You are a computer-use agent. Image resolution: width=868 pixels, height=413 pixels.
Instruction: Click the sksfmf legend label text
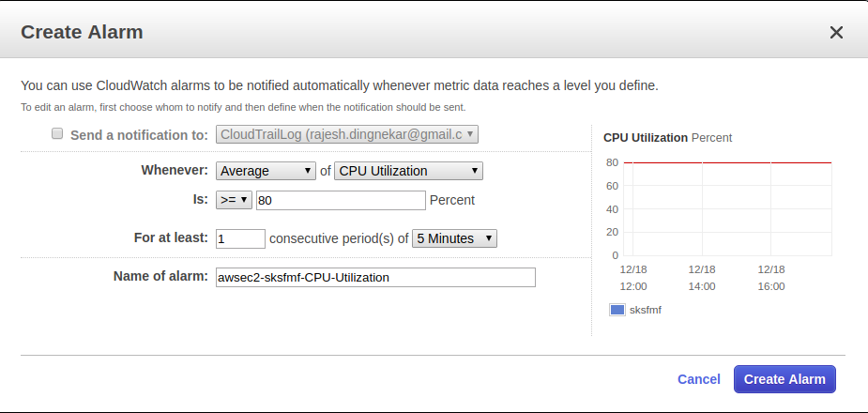pyautogui.click(x=646, y=310)
